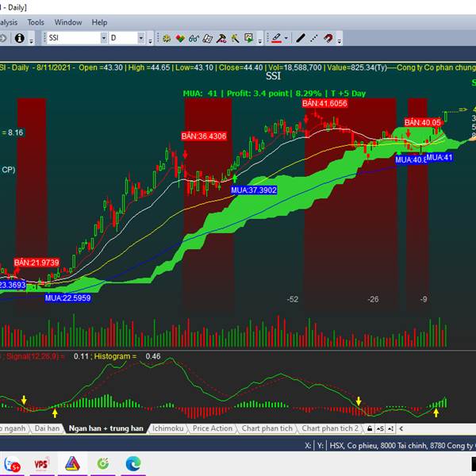Click the BÁN:36.4306 sell label
The image size is (476, 476).
pos(204,136)
